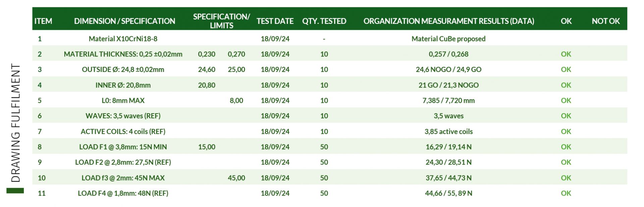This screenshot has width=644, height=207.
Task: Click the ITEM column header
Action: (43, 21)
